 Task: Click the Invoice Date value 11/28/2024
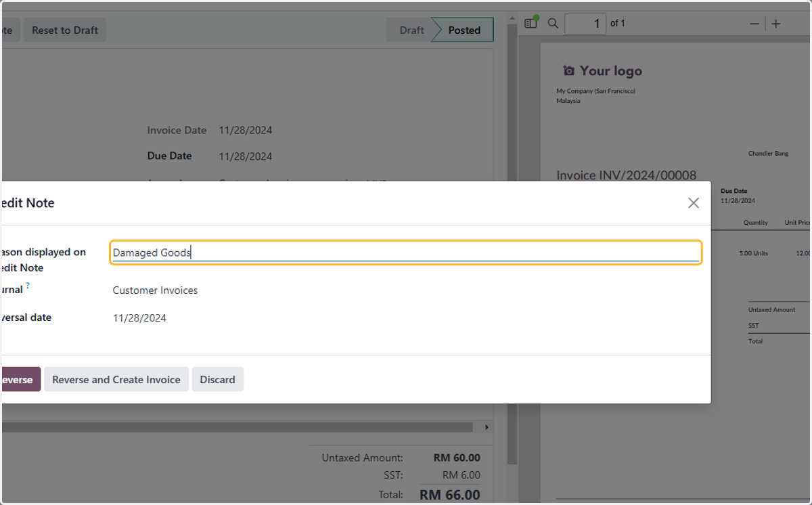[x=245, y=131]
